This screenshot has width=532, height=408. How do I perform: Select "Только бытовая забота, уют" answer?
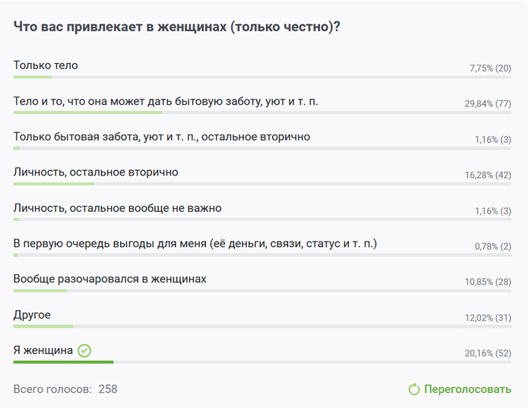(161, 137)
